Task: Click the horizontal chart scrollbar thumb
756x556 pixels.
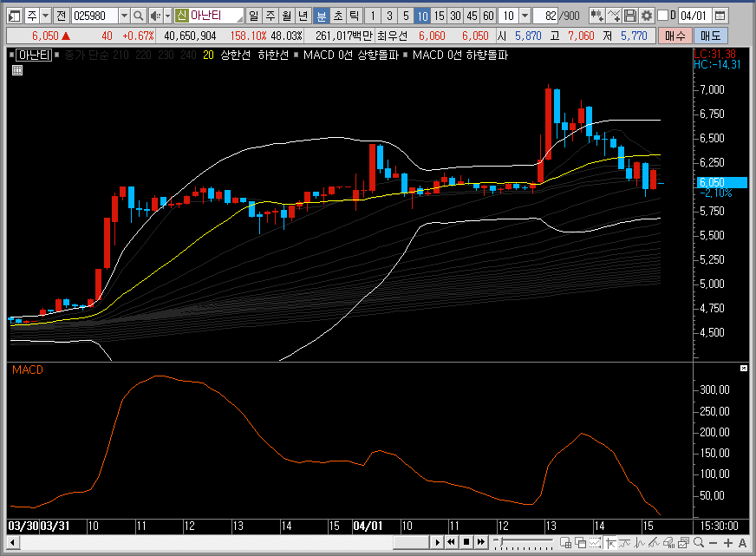Action: pos(411,542)
